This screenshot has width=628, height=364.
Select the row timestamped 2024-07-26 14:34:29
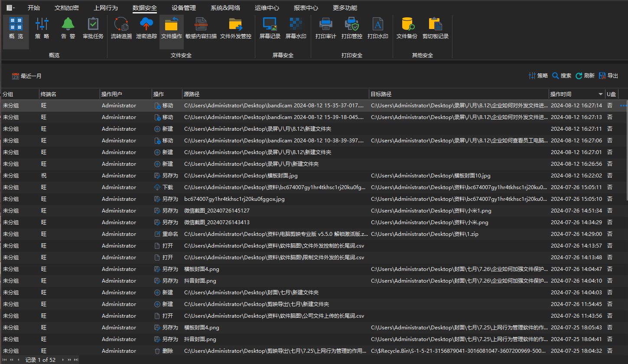[x=313, y=222]
